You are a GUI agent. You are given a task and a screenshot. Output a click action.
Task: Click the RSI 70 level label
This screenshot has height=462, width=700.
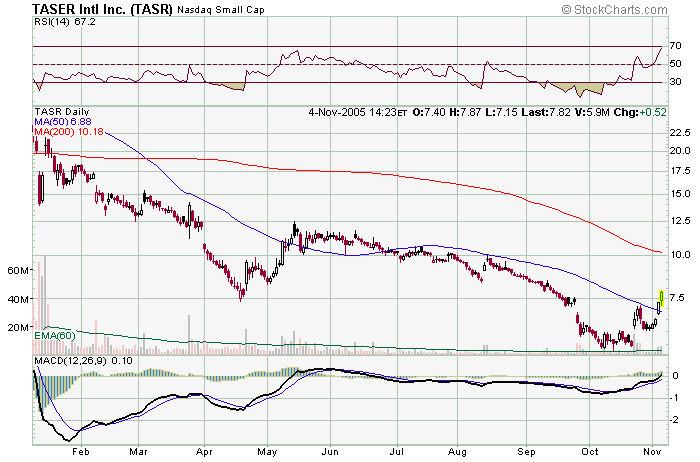tap(675, 46)
